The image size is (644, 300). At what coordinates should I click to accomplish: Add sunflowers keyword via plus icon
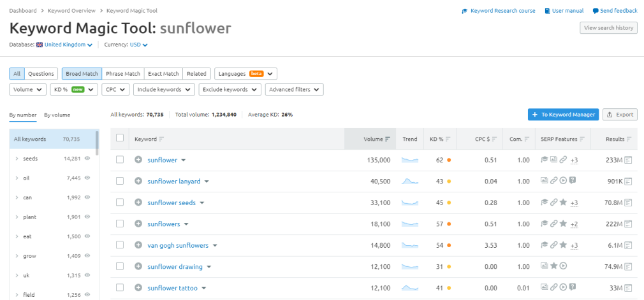click(138, 224)
